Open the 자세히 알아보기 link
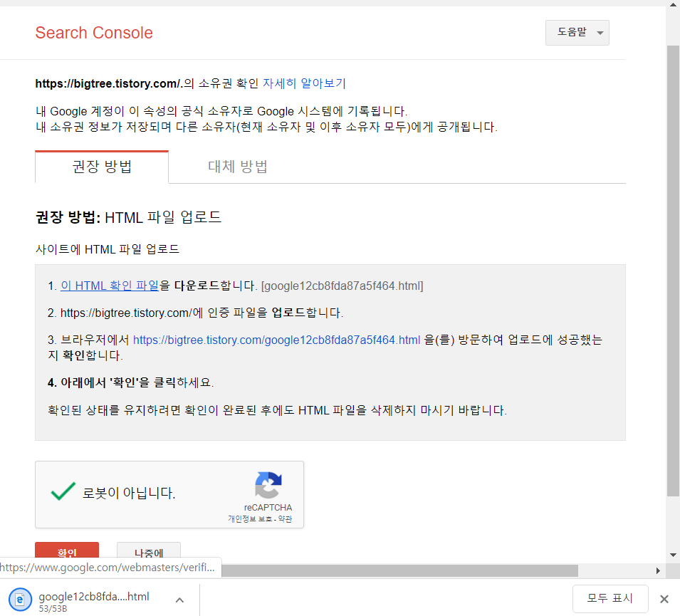This screenshot has height=616, width=680. point(304,83)
